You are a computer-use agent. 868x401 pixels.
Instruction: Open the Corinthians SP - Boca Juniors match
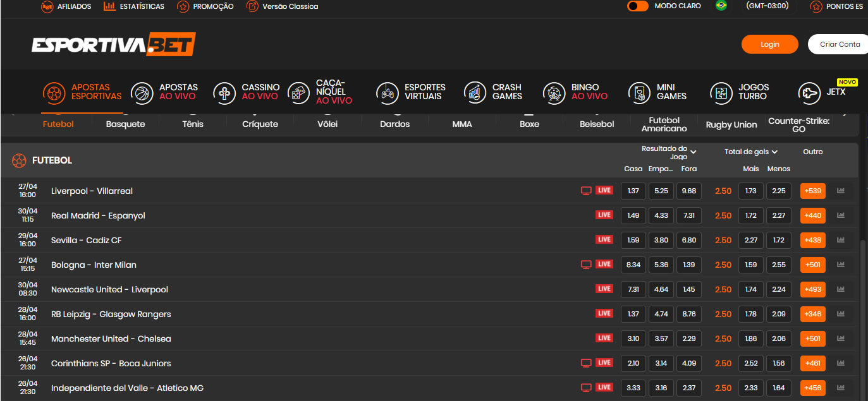pos(111,363)
